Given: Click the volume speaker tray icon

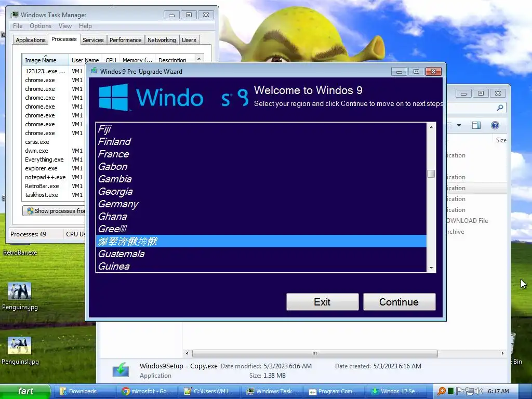Looking at the screenshot, I should point(480,391).
